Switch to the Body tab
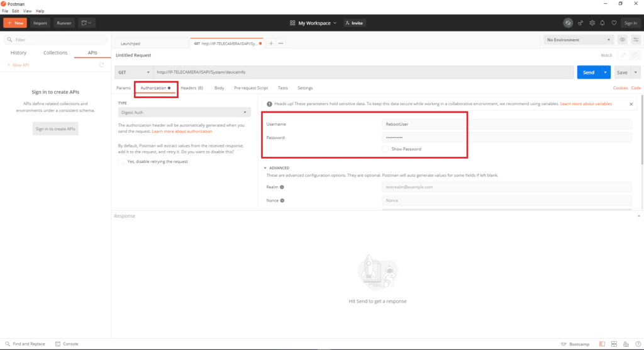 219,88
